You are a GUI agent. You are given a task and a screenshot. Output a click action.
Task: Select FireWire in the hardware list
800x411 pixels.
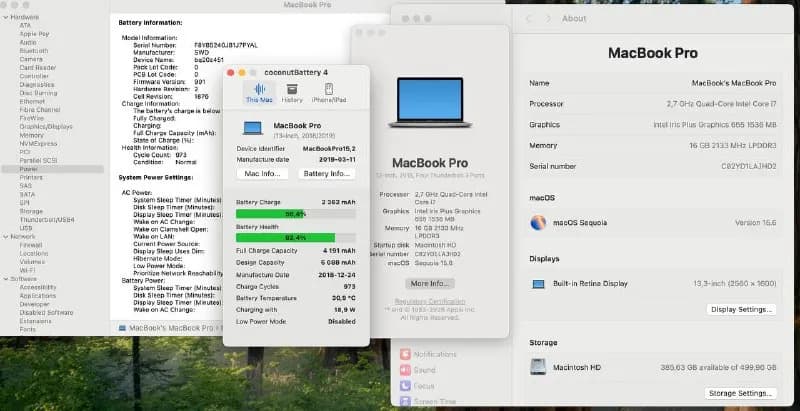[x=32, y=118]
